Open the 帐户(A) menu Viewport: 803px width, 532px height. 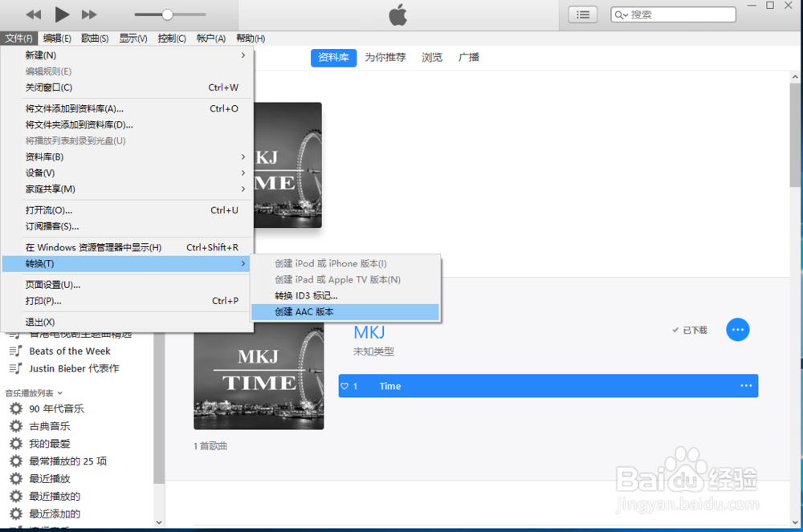click(x=211, y=39)
